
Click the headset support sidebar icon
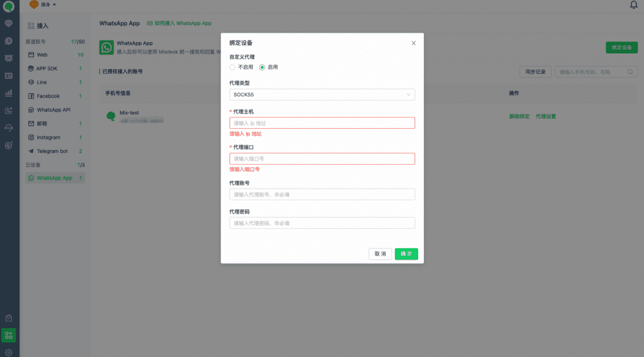tap(9, 128)
